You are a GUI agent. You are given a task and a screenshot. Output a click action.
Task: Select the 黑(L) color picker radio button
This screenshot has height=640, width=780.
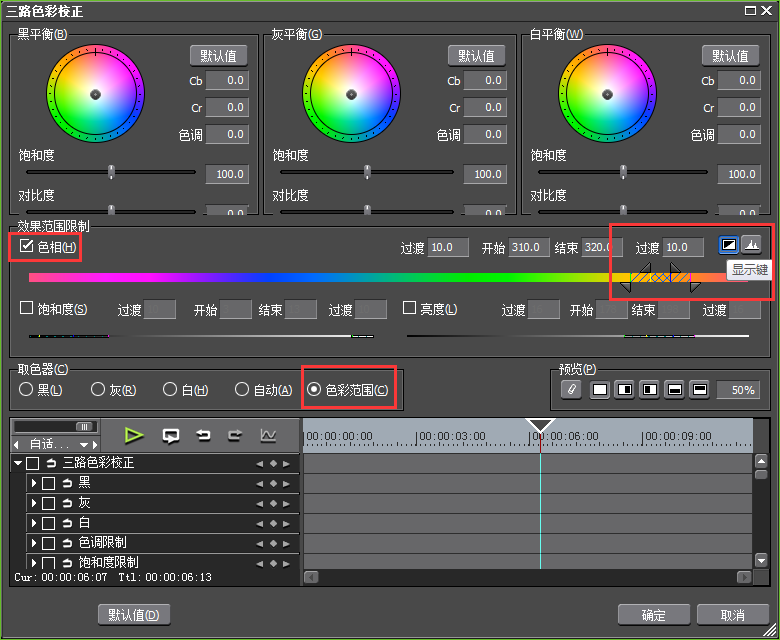point(26,389)
